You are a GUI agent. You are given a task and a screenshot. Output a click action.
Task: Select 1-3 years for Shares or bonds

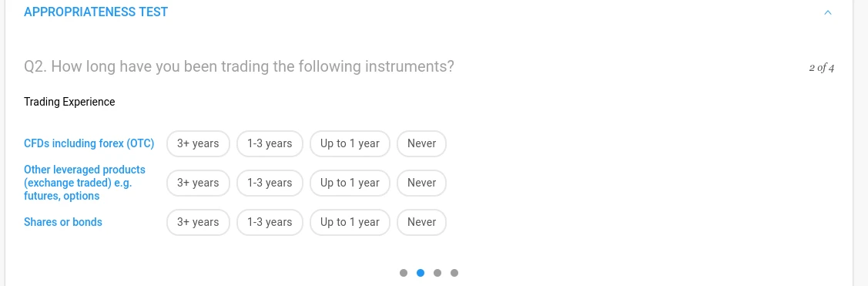[x=270, y=222]
